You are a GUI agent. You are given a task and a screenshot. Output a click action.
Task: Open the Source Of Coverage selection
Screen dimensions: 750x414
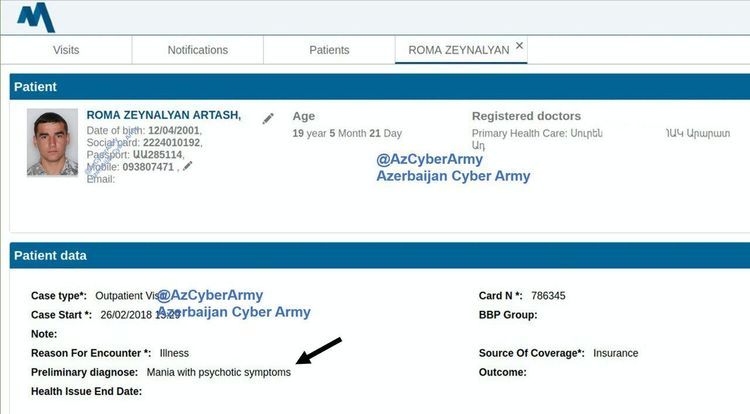coord(615,353)
